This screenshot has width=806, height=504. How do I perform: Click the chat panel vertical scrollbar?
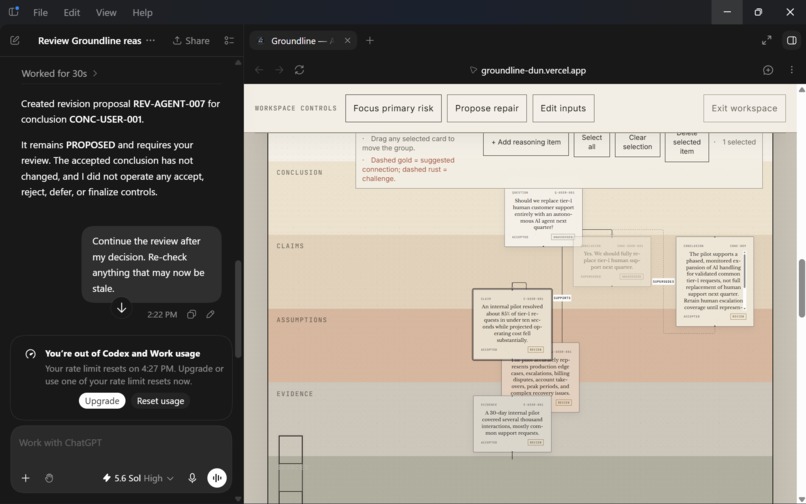click(x=238, y=309)
